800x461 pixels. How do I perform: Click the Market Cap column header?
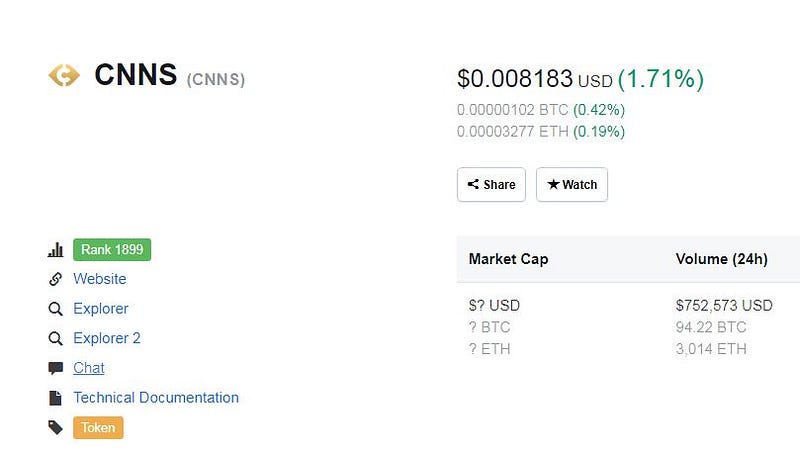click(508, 259)
